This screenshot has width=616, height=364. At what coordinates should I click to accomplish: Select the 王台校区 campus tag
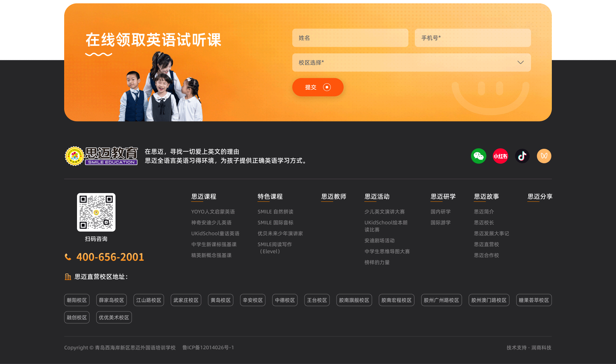pos(317,300)
